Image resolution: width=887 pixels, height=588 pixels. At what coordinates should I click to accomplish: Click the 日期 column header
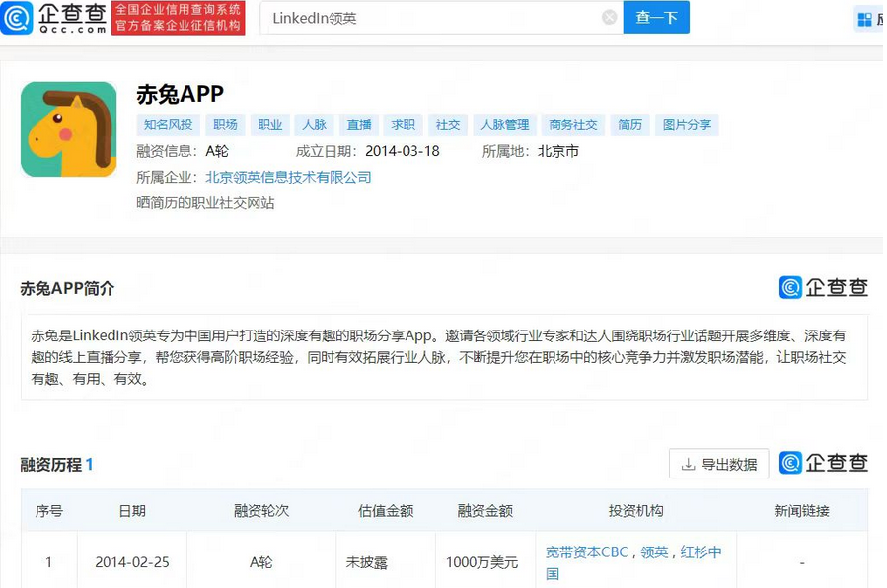[x=132, y=511]
